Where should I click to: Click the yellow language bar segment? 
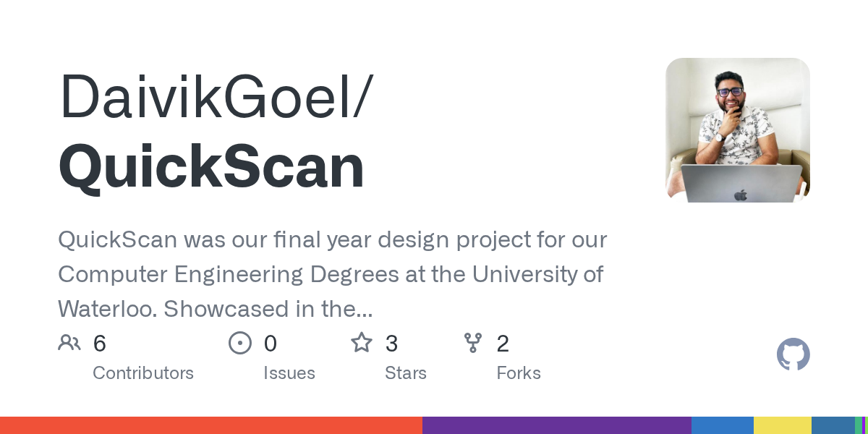pos(782,425)
